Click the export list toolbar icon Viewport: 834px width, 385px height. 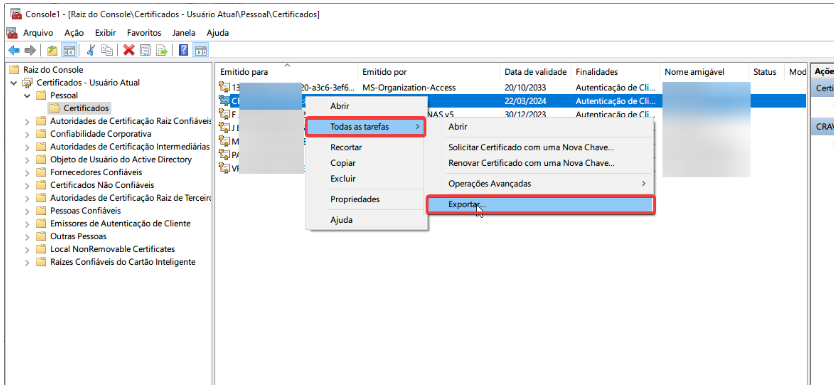(x=162, y=51)
